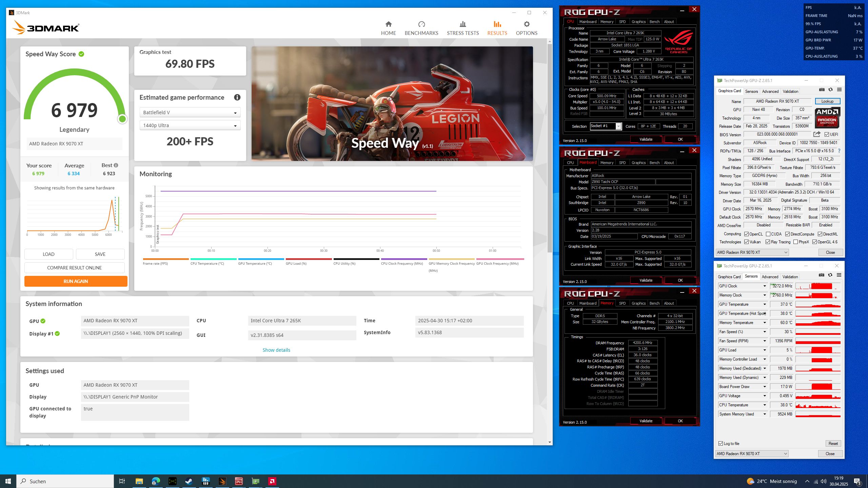Click the Frame rate (FPS) legend color bar

(x=166, y=259)
